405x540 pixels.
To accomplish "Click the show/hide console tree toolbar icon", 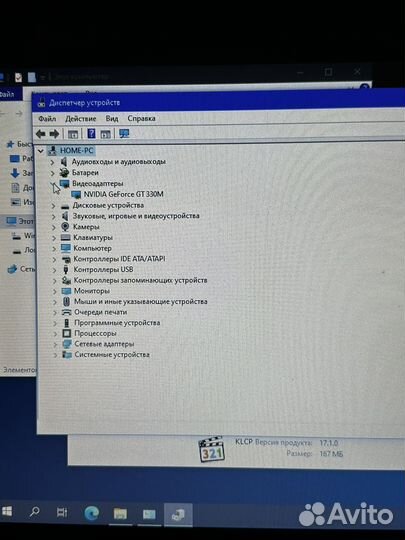I will pos(73,134).
